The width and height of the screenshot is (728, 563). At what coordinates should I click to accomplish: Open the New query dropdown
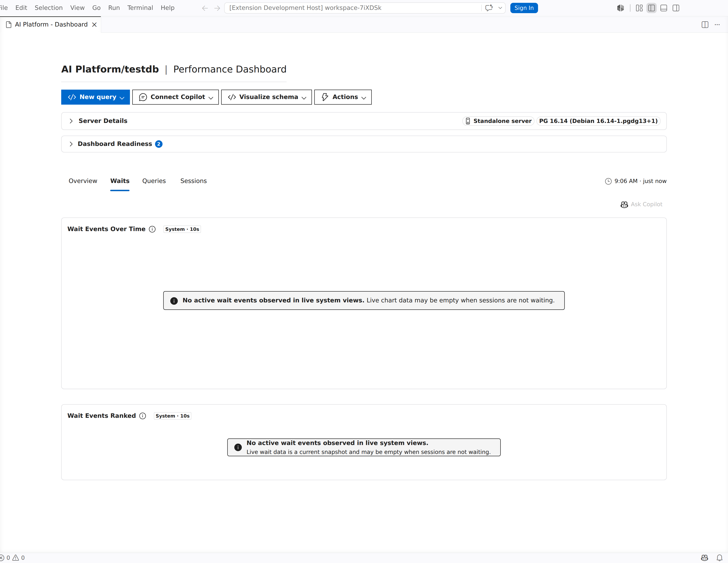[95, 97]
